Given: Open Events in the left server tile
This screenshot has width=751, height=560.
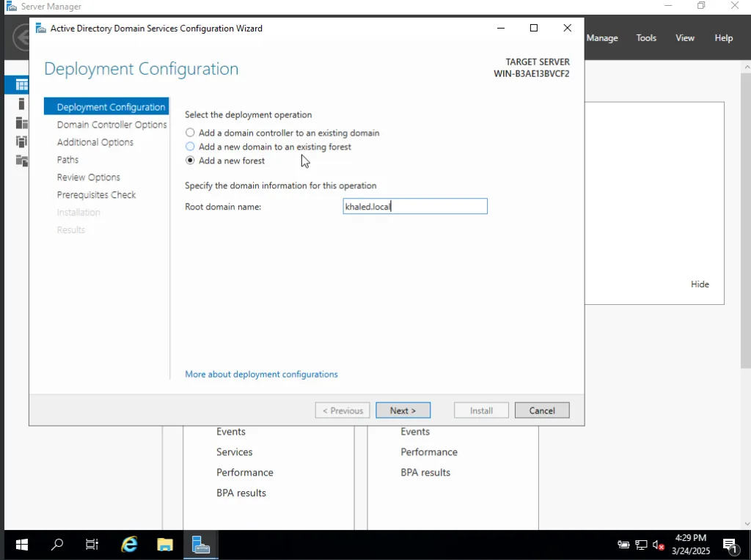Looking at the screenshot, I should pyautogui.click(x=231, y=431).
